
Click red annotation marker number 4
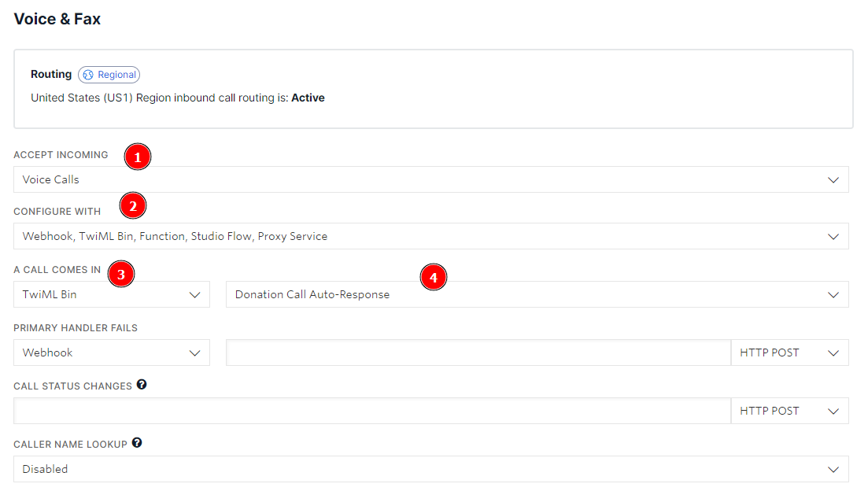pos(433,277)
